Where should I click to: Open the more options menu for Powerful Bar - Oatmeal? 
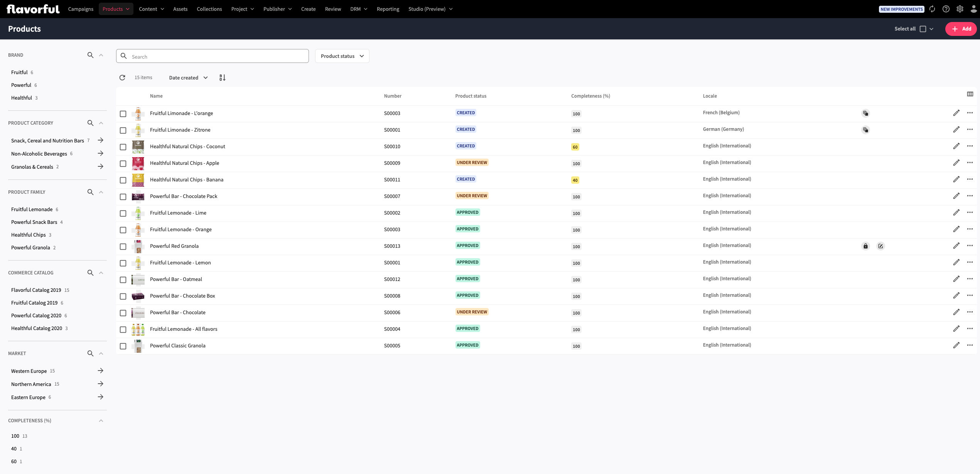point(970,279)
